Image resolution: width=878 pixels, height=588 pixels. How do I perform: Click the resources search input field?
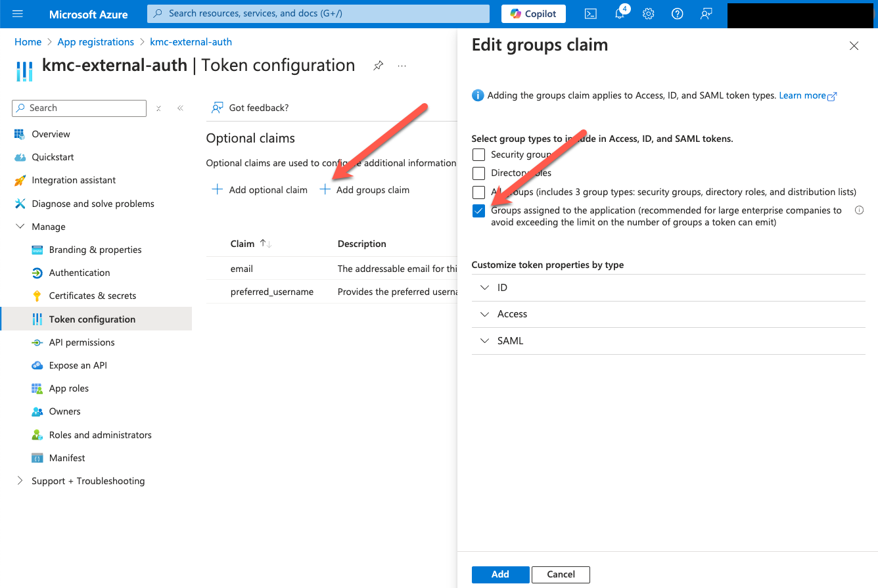click(317, 13)
